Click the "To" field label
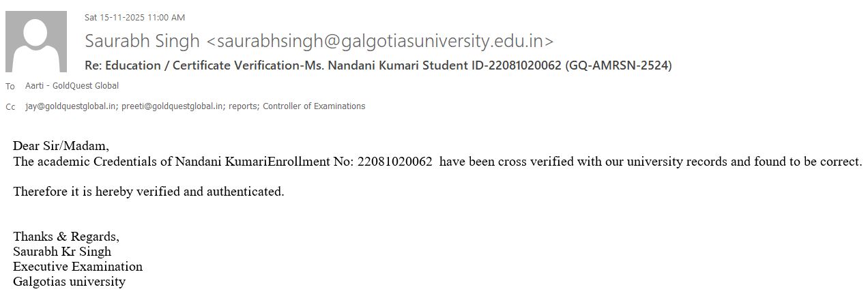Screen dimensions: 868x298 click(10, 87)
